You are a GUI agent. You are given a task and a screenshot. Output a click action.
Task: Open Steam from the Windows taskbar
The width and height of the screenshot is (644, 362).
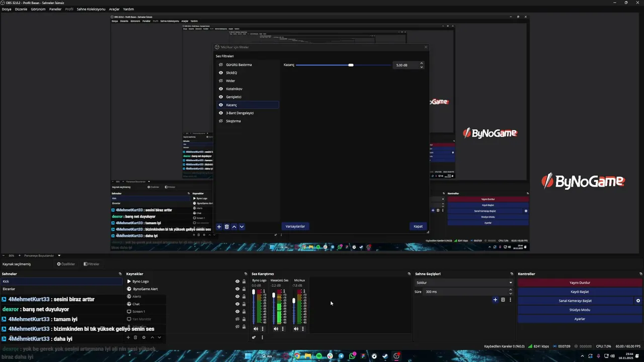385,356
